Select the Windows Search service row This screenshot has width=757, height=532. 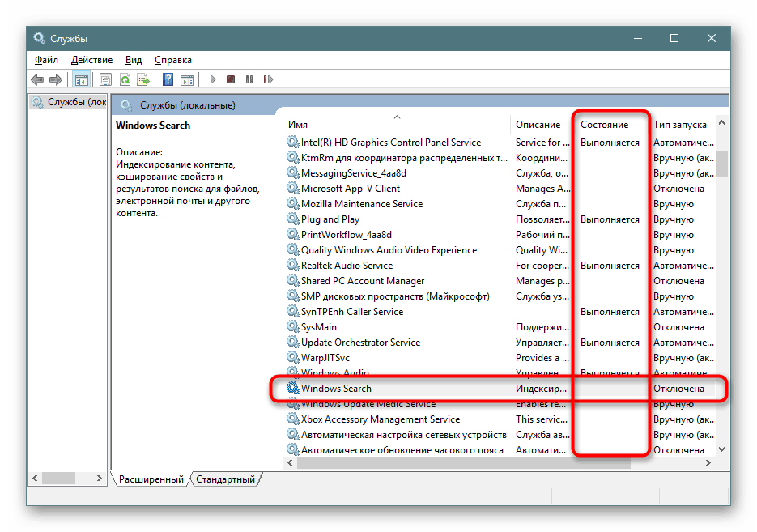500,389
